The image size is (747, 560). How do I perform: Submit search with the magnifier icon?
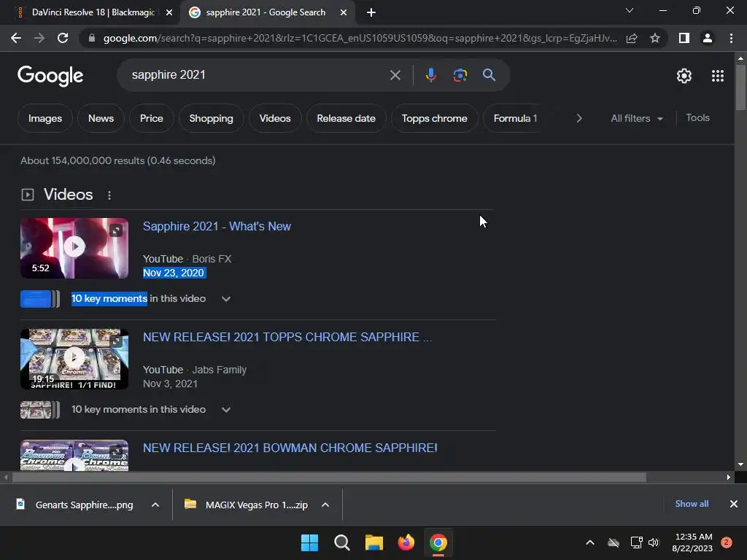pyautogui.click(x=489, y=75)
